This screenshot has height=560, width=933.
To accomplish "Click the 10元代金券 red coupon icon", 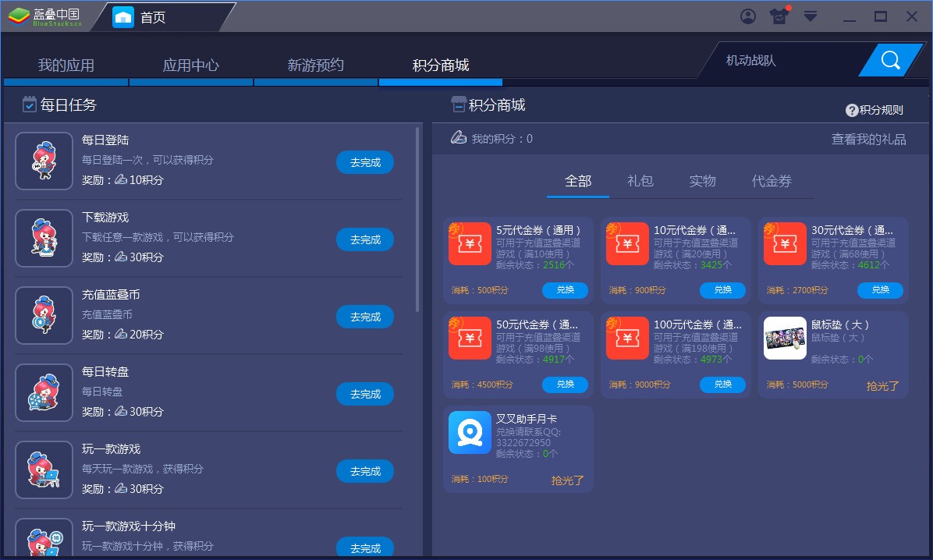I will pos(627,243).
